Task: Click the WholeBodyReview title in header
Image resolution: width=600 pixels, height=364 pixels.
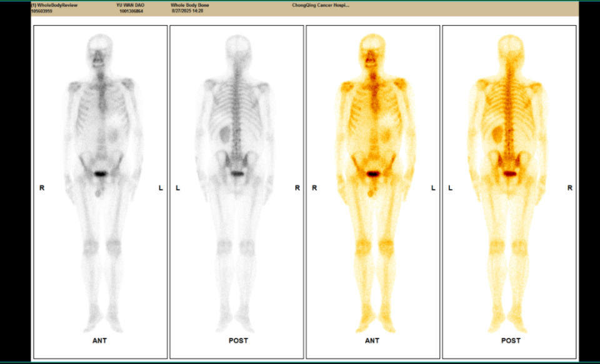Action: pyautogui.click(x=54, y=5)
